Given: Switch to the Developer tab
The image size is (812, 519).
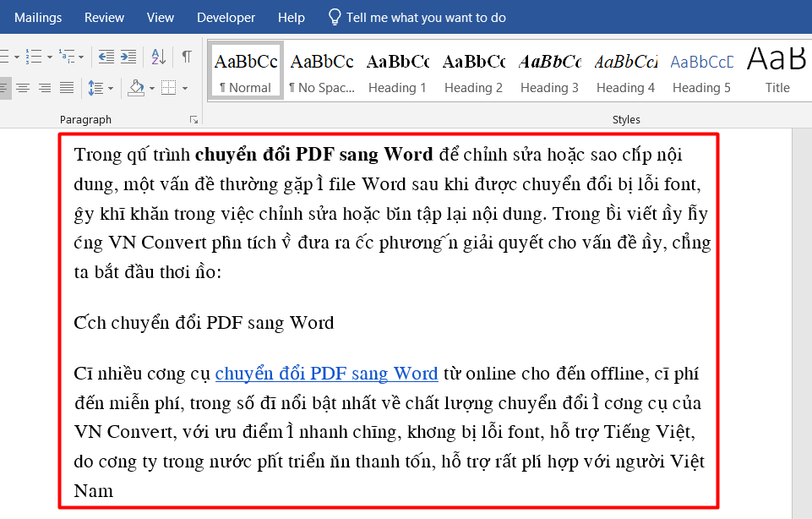Looking at the screenshot, I should click(226, 17).
